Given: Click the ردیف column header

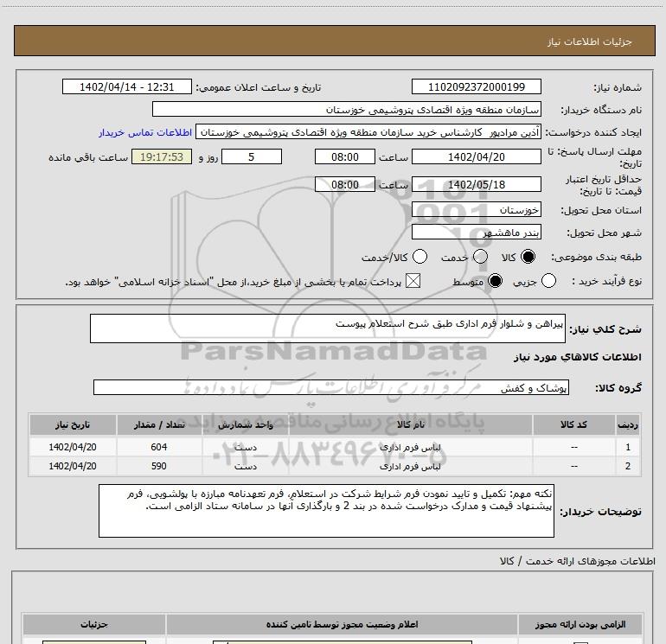Looking at the screenshot, I should [628, 424].
